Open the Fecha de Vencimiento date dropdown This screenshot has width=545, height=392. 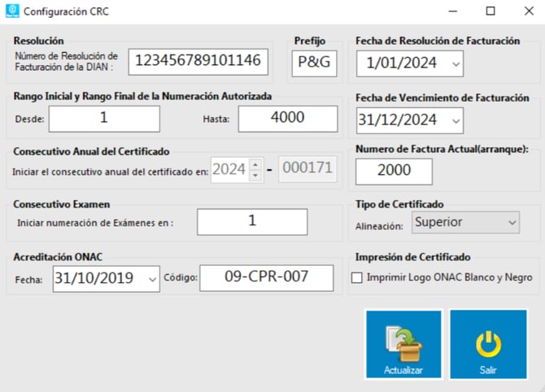pos(456,120)
